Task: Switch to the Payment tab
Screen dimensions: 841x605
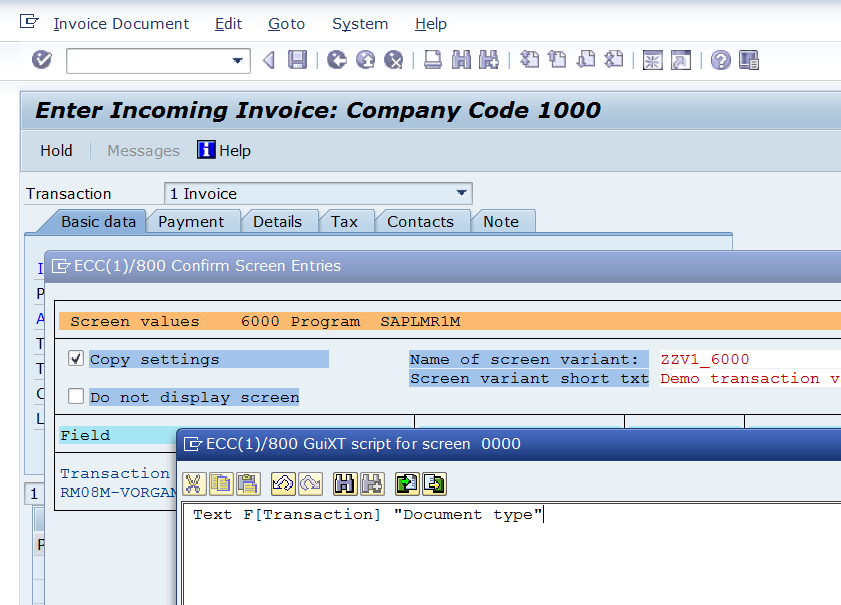Action: [192, 221]
